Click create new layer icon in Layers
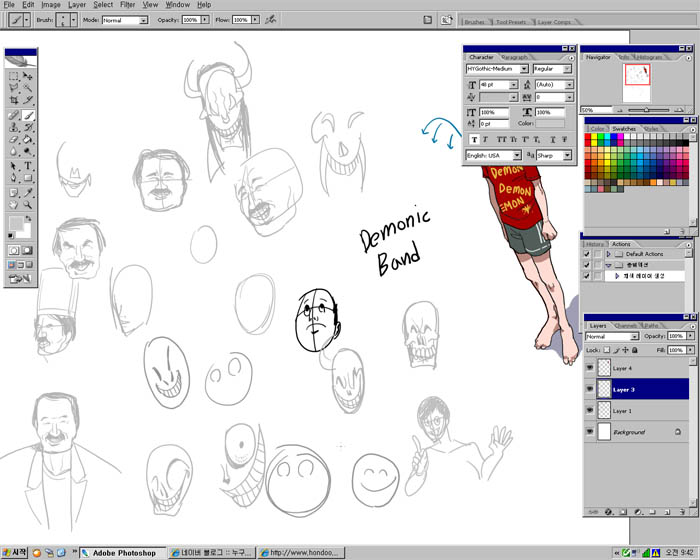 667,512
